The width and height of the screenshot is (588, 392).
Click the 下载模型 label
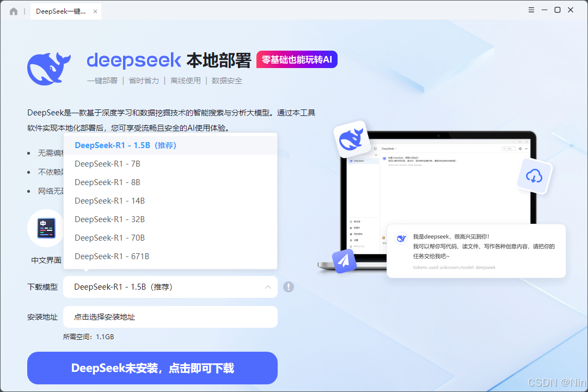42,287
